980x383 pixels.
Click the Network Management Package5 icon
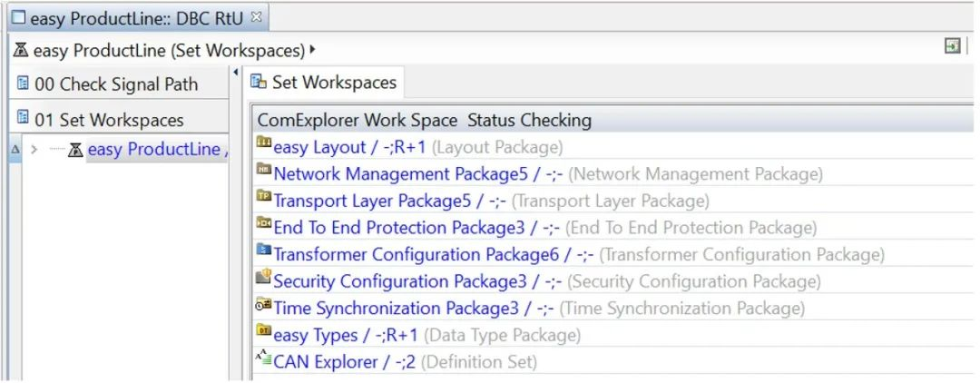pyautogui.click(x=264, y=170)
